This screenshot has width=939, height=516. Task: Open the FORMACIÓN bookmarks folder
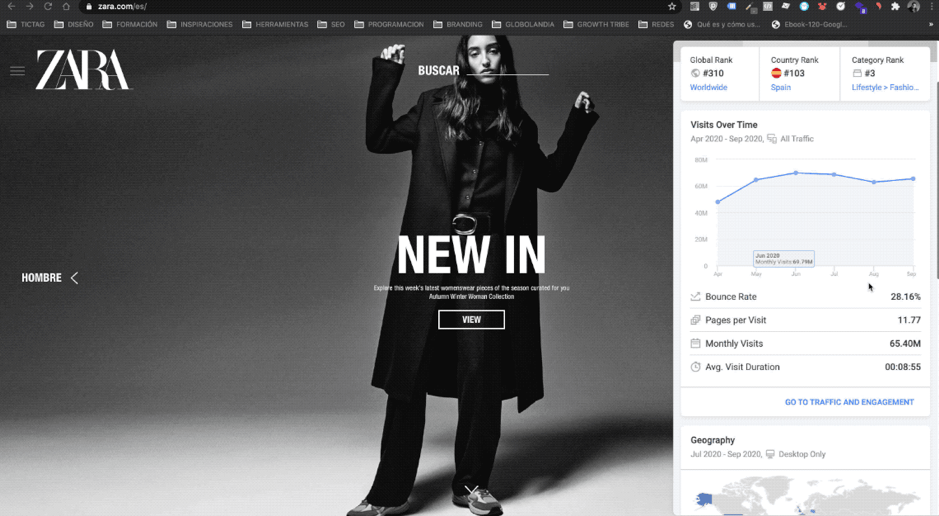130,25
